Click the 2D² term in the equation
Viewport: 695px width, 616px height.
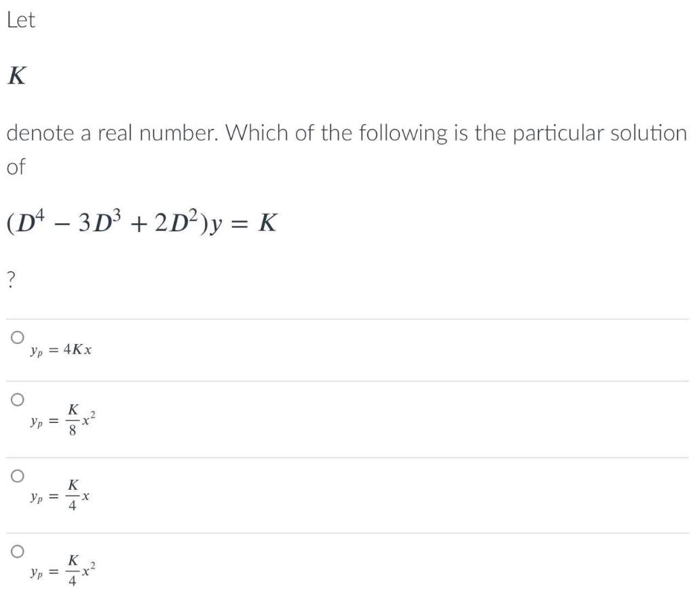176,222
